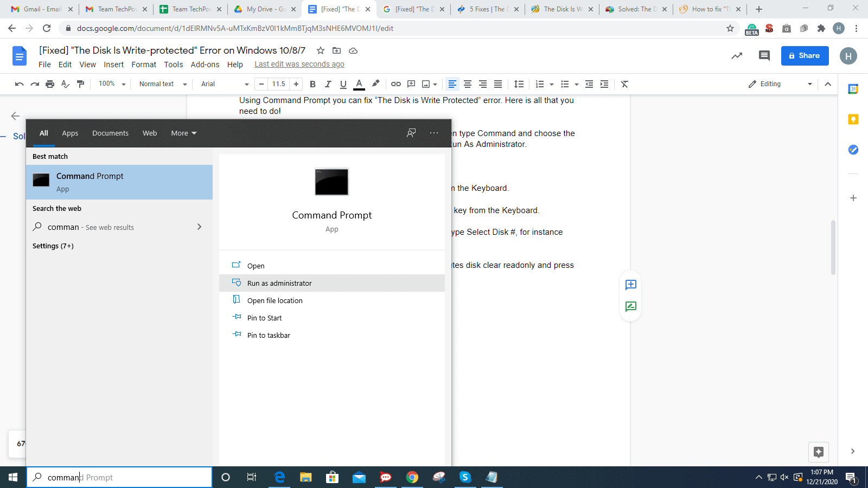
Task: Star the document title
Action: tap(321, 50)
